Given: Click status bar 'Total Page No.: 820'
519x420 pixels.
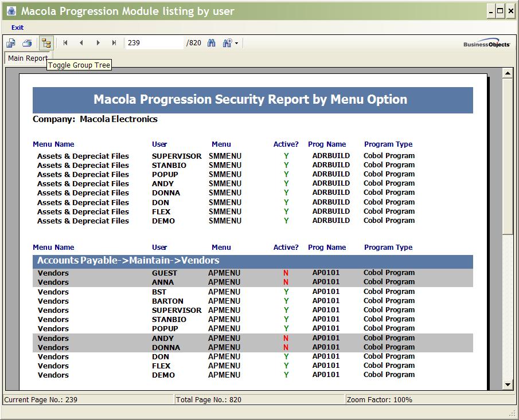Looking at the screenshot, I should (209, 400).
